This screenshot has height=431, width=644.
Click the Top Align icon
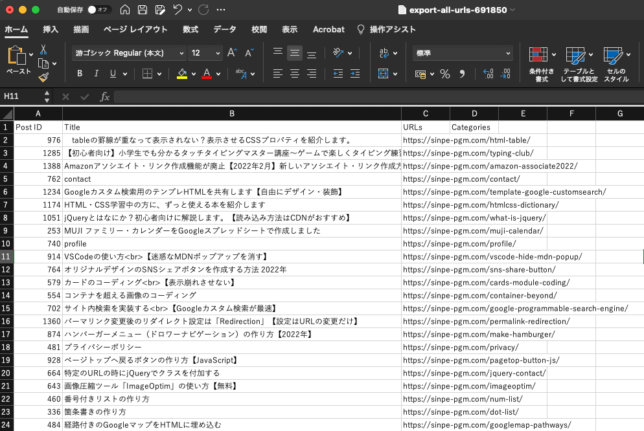pos(278,53)
